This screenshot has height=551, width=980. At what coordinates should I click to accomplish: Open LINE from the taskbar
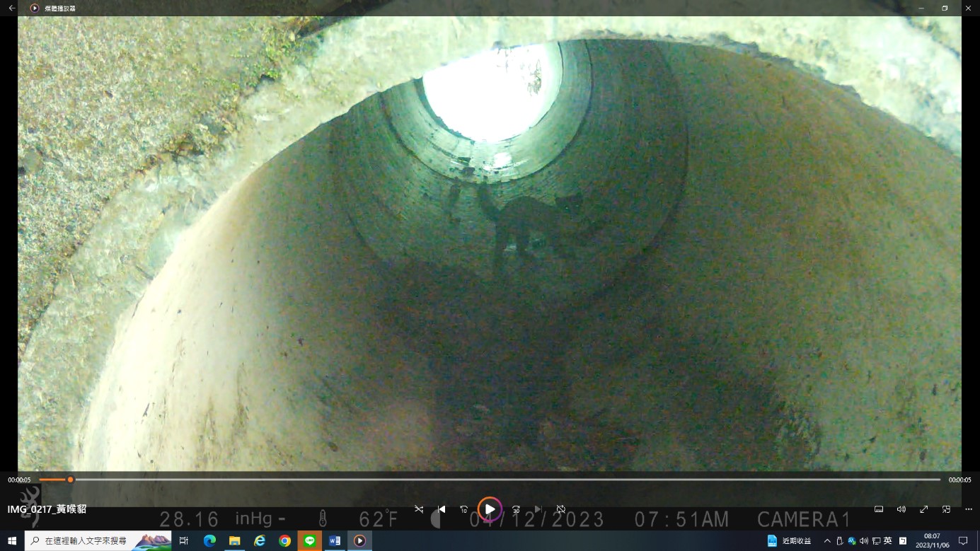[x=309, y=541]
